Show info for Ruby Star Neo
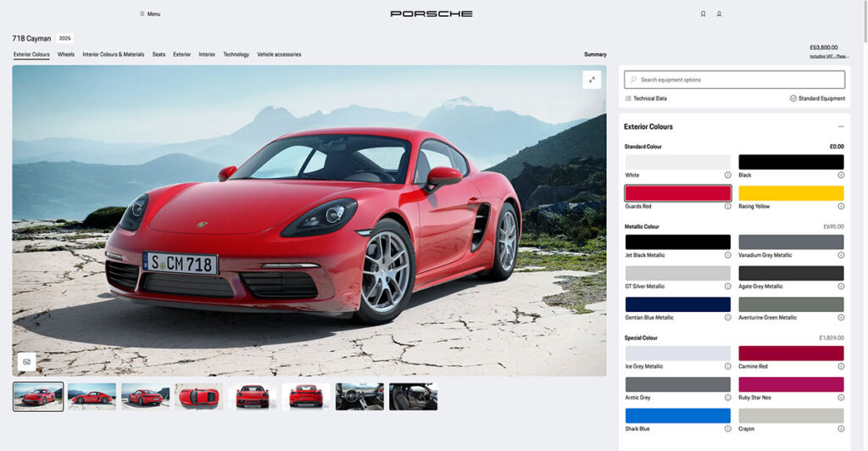 point(841,398)
